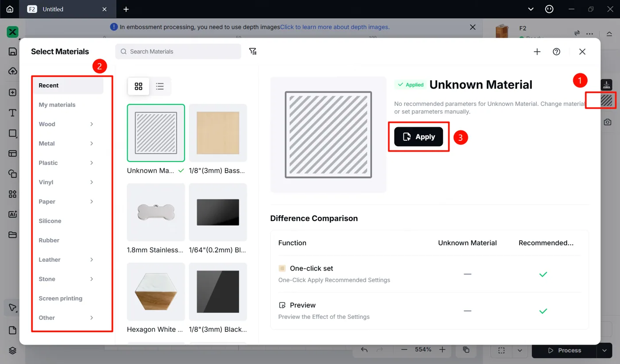Image resolution: width=620 pixels, height=364 pixels.
Task: Open the Process button dropdown arrow
Action: click(x=604, y=350)
